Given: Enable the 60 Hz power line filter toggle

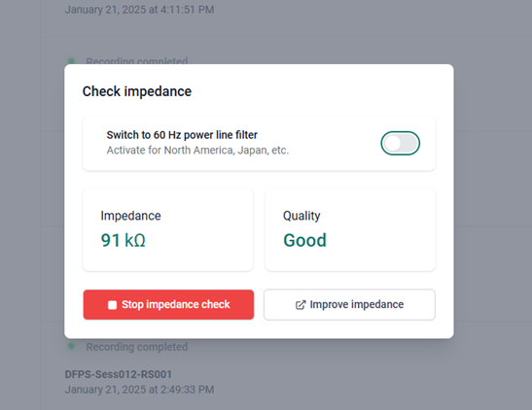Looking at the screenshot, I should click(x=400, y=144).
